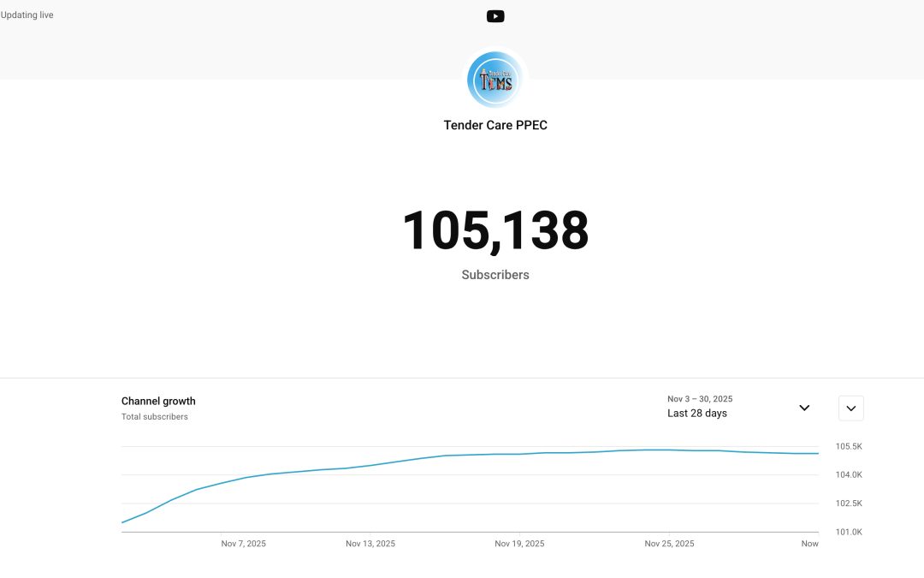924x578 pixels.
Task: Click the Channel growth heading
Action: 158,401
